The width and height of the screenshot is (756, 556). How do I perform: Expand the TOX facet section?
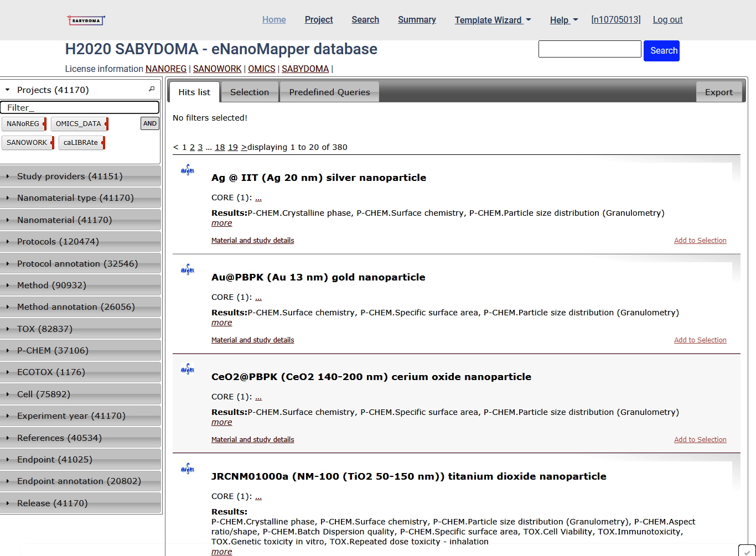click(x=45, y=329)
